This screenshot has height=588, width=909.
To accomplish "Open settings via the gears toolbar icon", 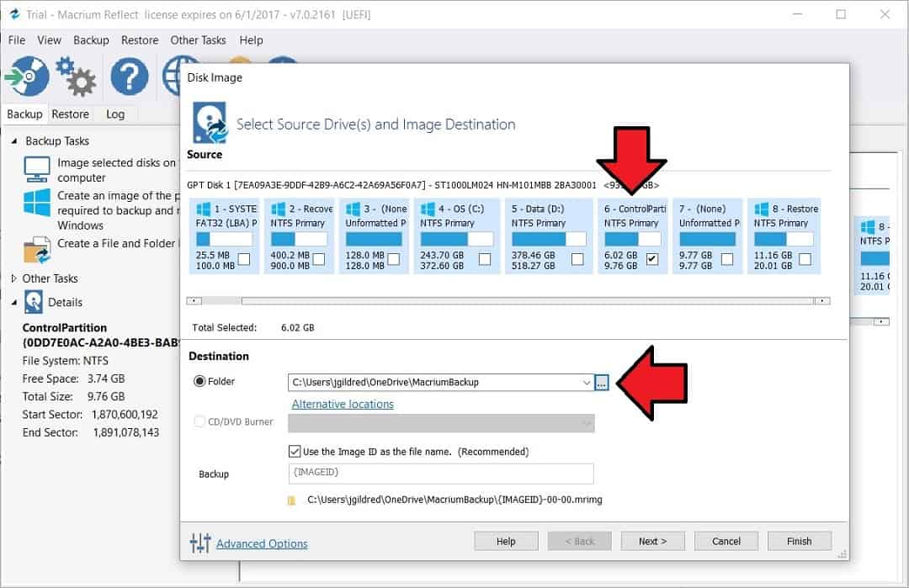I will coord(76,76).
